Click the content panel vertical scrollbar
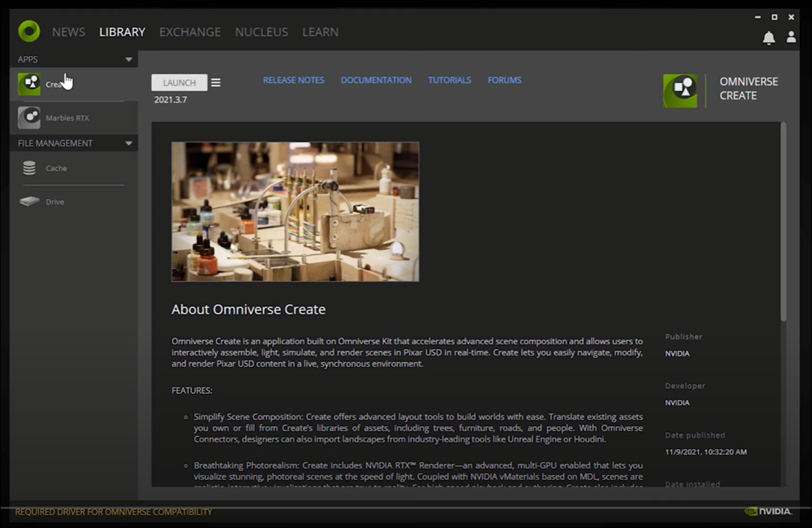The height and width of the screenshot is (528, 812). coord(784,222)
